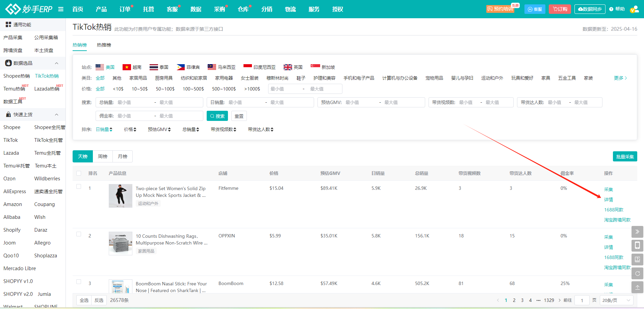Open the 订单 top menu
This screenshot has width=644, height=309.
click(125, 9)
